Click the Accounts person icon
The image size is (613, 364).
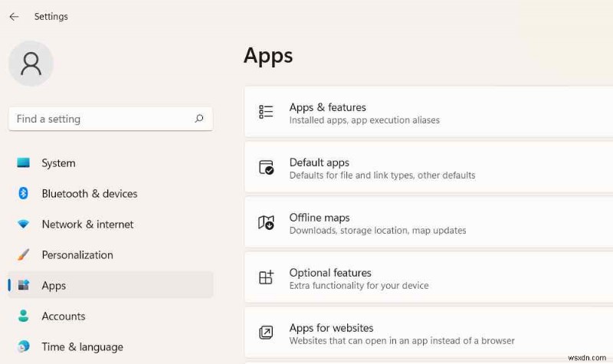point(24,316)
